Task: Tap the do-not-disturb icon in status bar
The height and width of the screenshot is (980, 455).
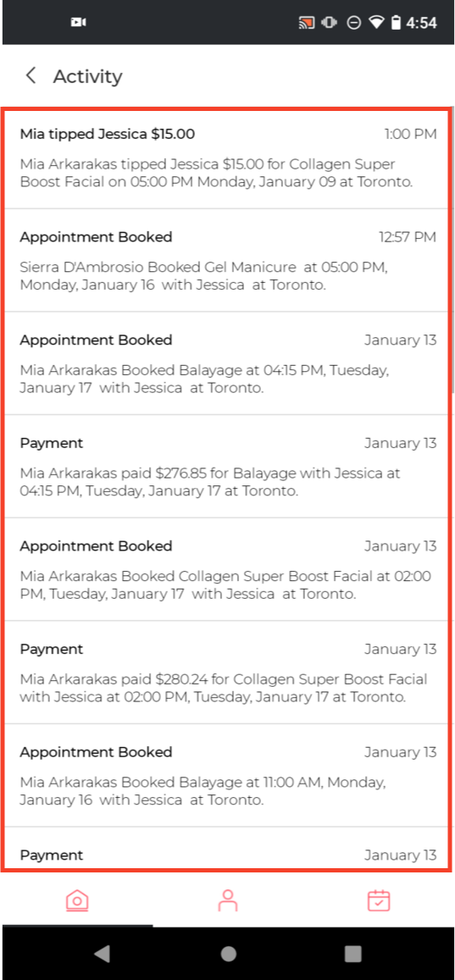Action: pos(354,23)
